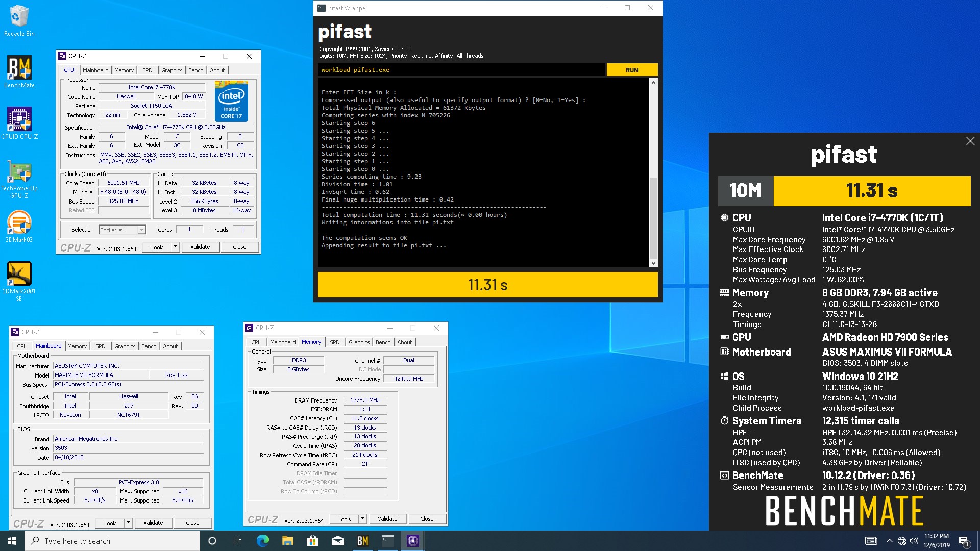Click the 12,315 timer calls text in BenchMate
980x551 pixels.
point(861,421)
